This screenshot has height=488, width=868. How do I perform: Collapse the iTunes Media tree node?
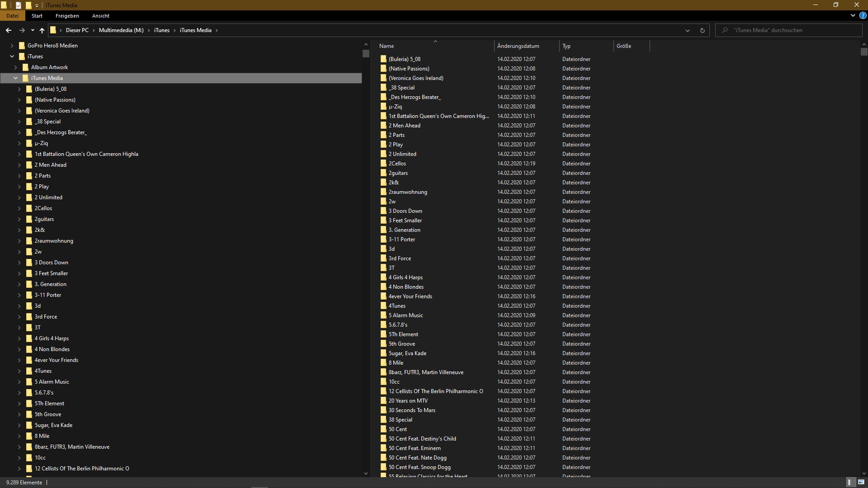[x=16, y=78]
